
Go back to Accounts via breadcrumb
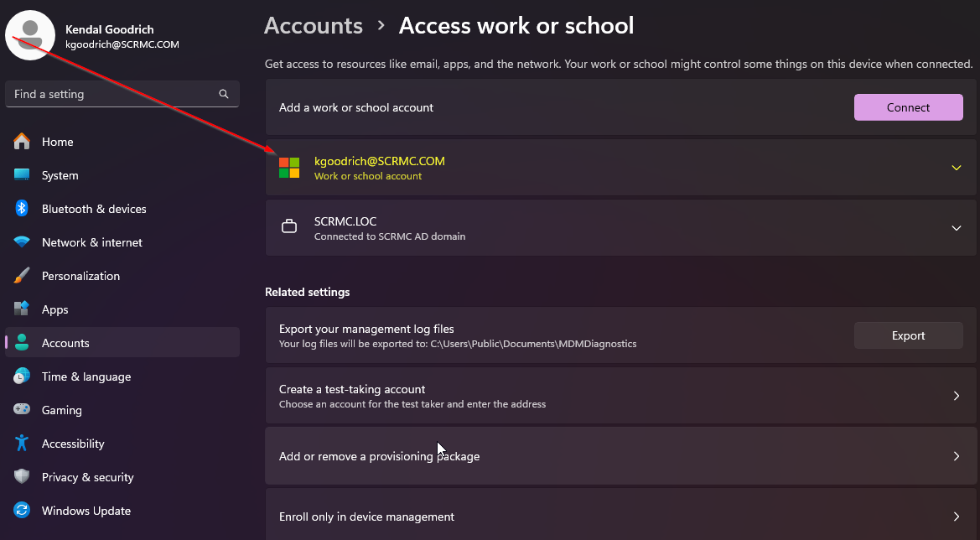click(x=314, y=26)
